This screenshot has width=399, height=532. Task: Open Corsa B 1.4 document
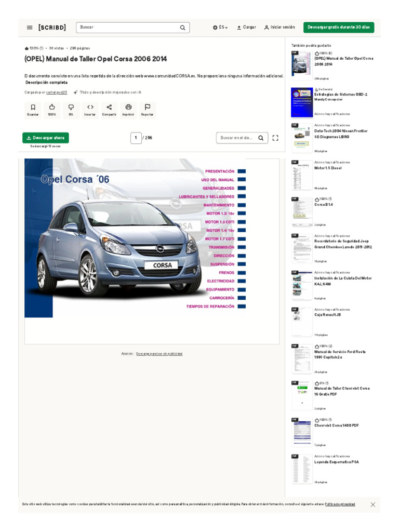point(323,205)
